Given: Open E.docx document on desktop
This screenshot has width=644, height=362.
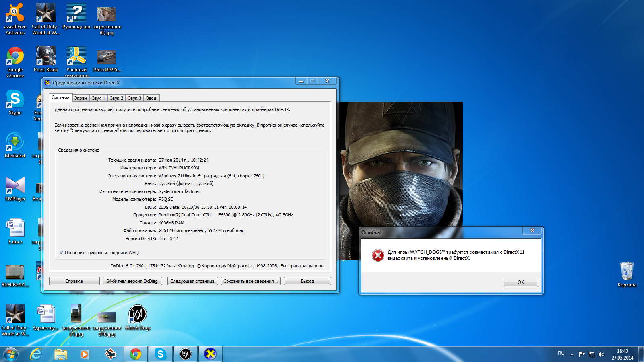Looking at the screenshot, I should pyautogui.click(x=15, y=231).
